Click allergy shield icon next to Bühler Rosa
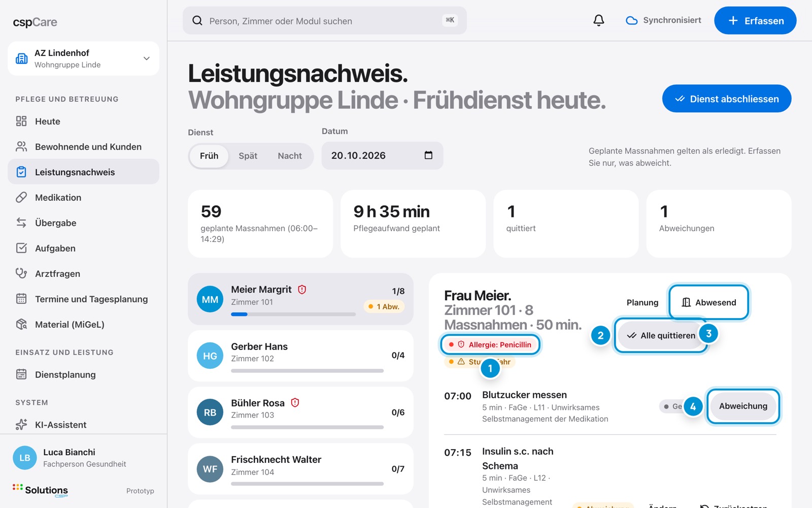This screenshot has width=812, height=508. (295, 403)
